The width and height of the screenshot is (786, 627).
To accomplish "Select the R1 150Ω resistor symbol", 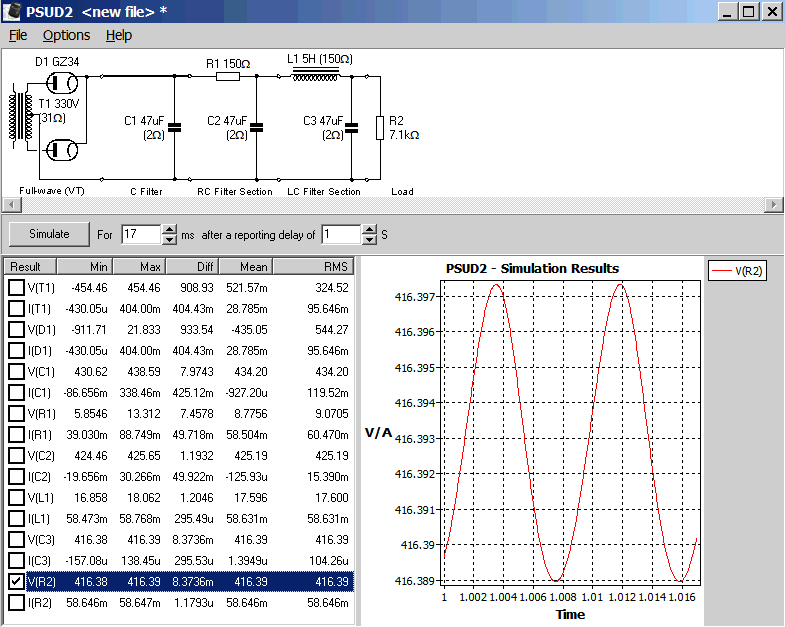I will pyautogui.click(x=228, y=77).
